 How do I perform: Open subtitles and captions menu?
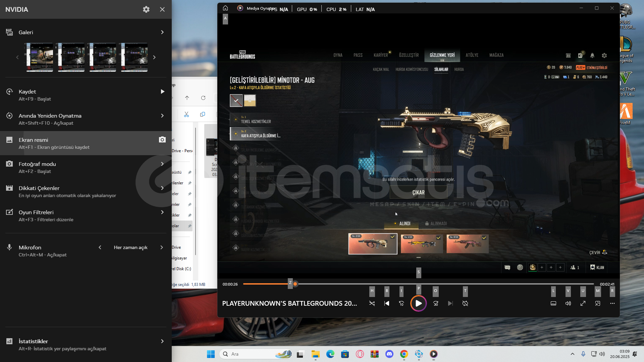click(553, 303)
